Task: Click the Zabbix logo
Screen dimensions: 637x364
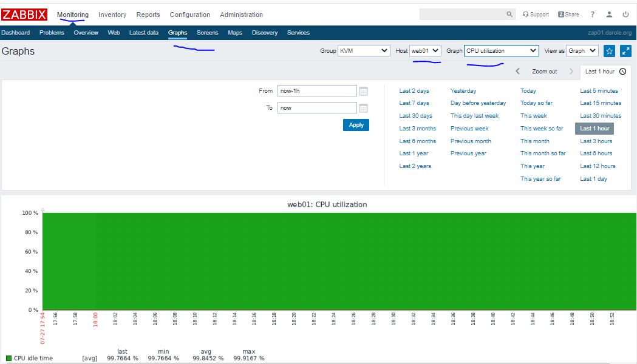Action: click(x=24, y=15)
